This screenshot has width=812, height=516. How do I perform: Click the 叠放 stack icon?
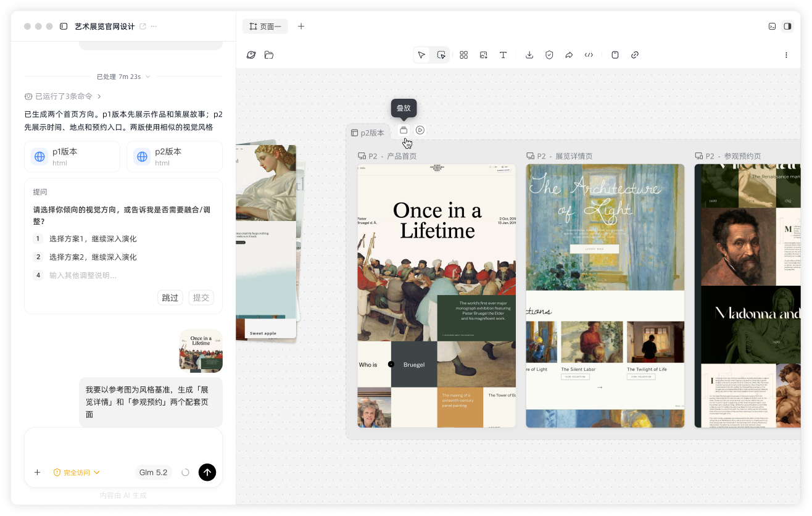coord(404,130)
